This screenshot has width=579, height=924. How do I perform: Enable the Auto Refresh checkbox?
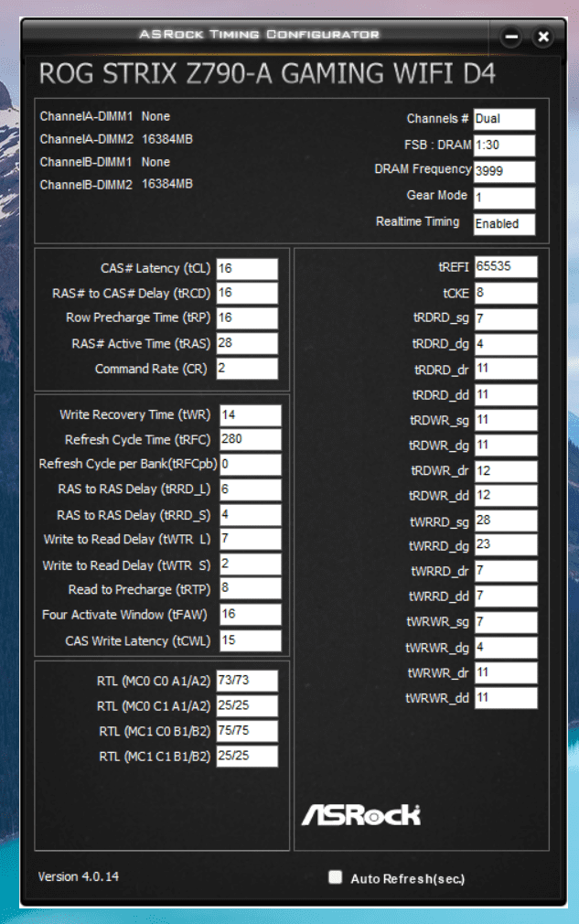[335, 876]
